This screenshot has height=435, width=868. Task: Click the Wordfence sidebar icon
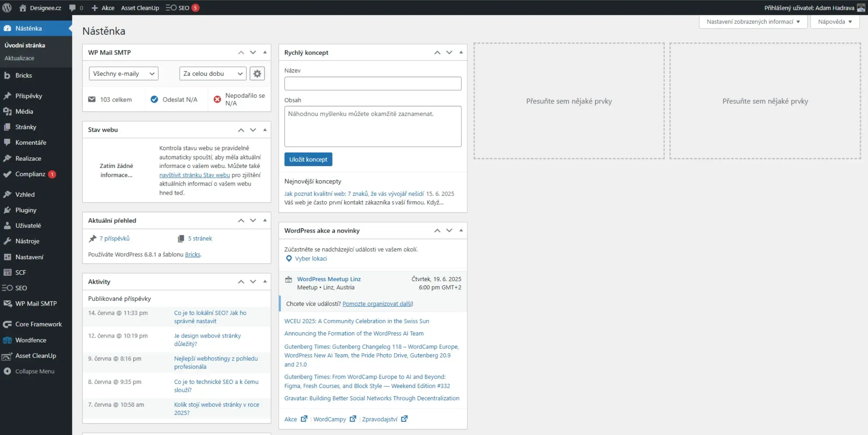(7, 340)
